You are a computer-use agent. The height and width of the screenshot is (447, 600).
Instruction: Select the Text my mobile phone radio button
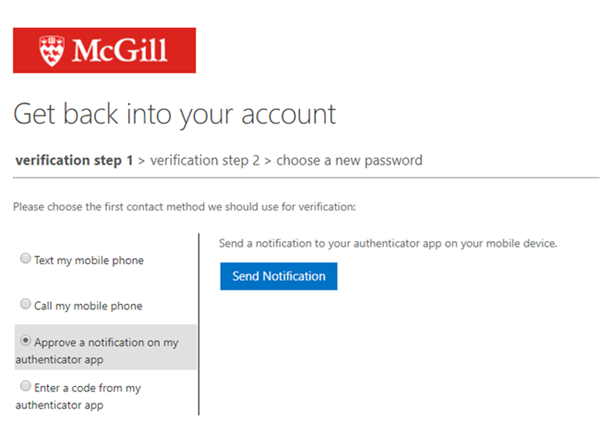coord(25,258)
